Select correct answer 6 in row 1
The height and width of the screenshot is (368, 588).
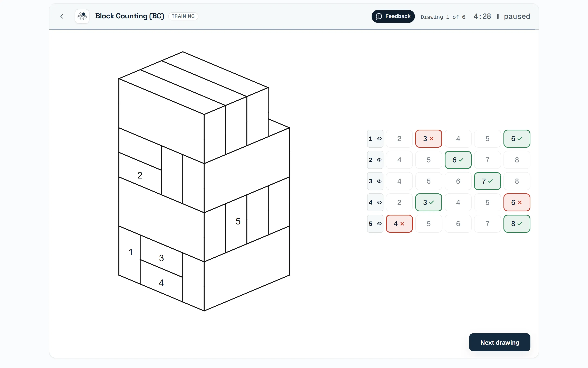coord(517,139)
